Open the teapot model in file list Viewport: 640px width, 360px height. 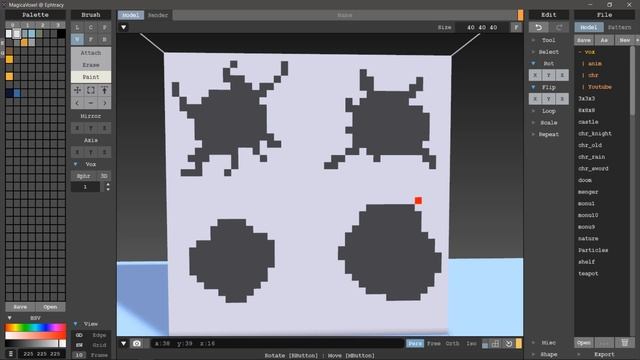click(x=588, y=273)
